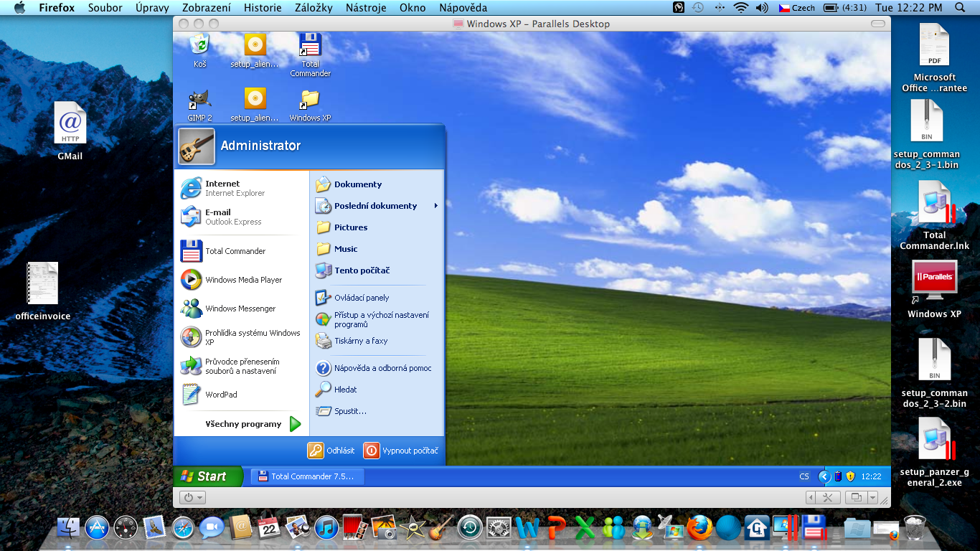Launch Firefox from the Dock
The height and width of the screenshot is (551, 980).
pos(699,528)
